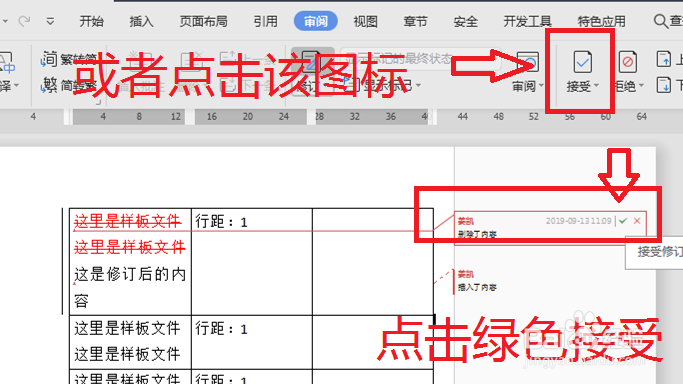This screenshot has width=683, height=384.
Task: Select the 插入了内容 revision balloon text
Action: tap(477, 287)
